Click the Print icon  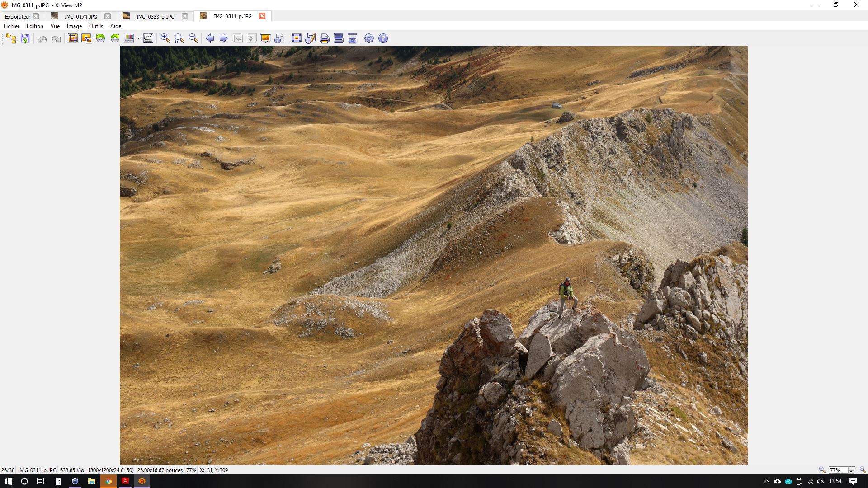(x=324, y=38)
